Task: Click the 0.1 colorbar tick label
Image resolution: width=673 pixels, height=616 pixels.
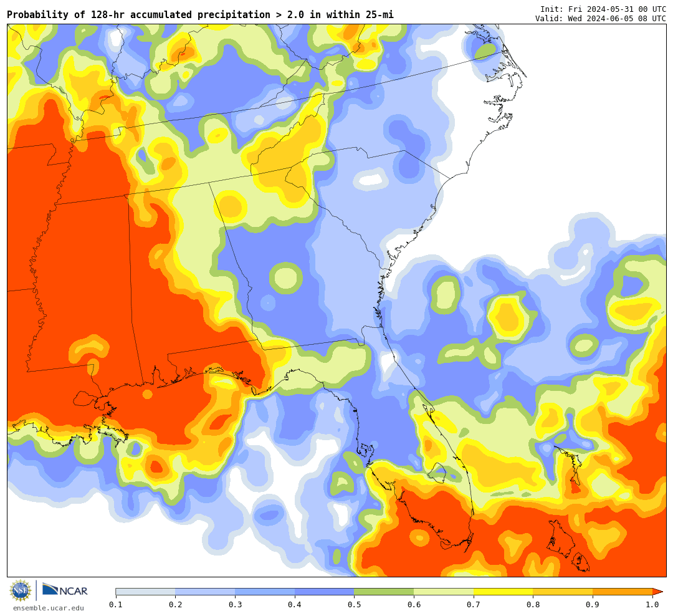Action: pos(116,605)
